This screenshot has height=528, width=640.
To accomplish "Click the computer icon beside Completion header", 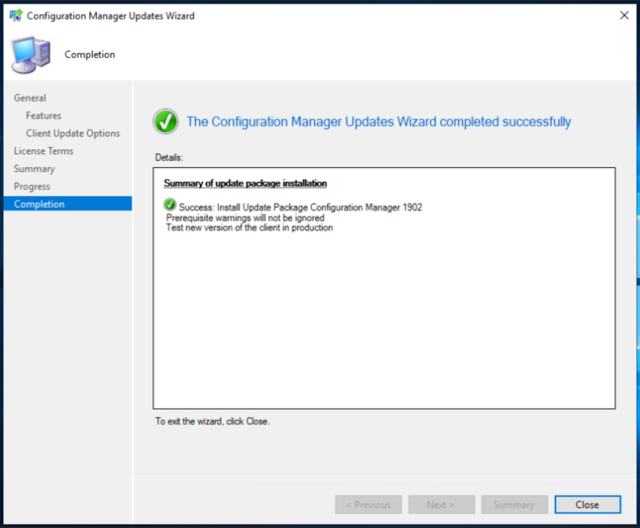I will point(31,55).
